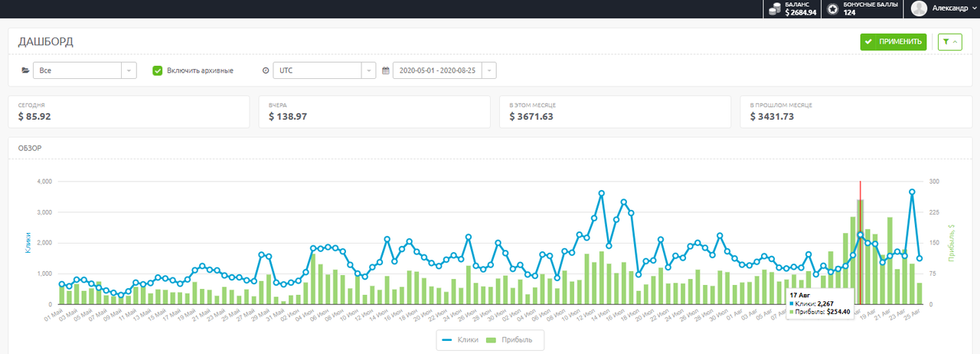
Task: Uncheck the Включить архивные checkbox
Action: point(158,70)
